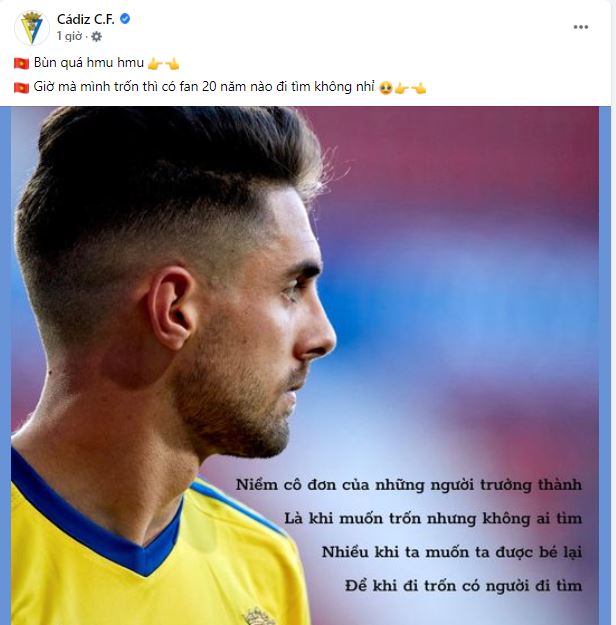Screen dimensions: 616x625
Task: Click the teary face emoji in the second line
Action: click(x=386, y=88)
